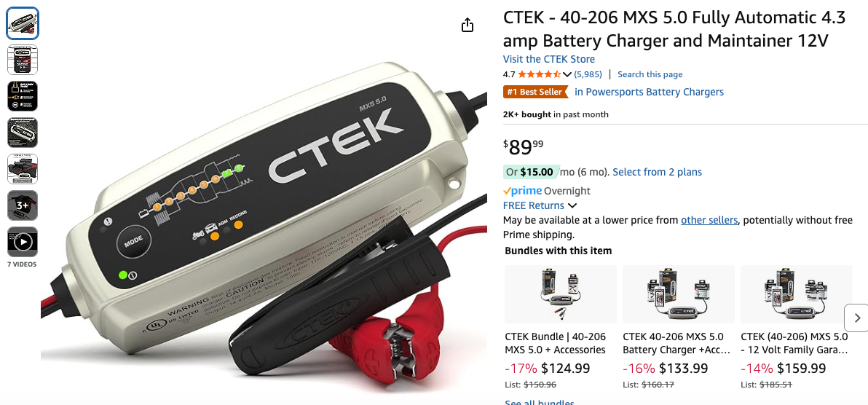This screenshot has height=405, width=868.
Task: Open Powersports Battery Chargers category link
Action: tap(650, 92)
